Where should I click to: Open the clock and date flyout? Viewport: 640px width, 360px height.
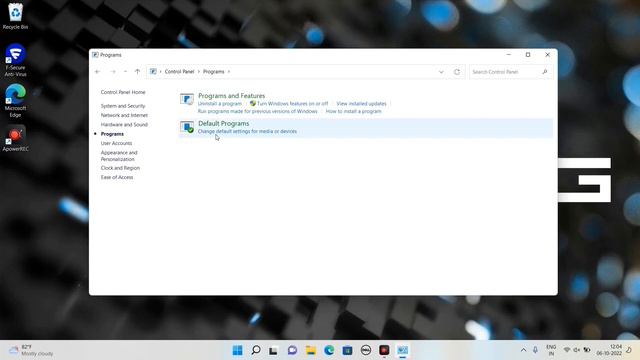609,350
